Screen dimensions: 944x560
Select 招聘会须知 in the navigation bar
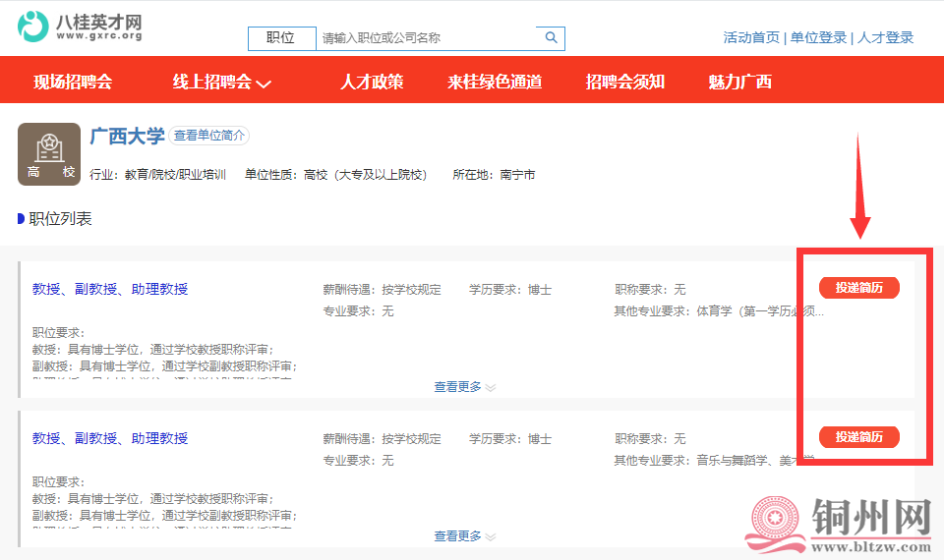point(624,82)
